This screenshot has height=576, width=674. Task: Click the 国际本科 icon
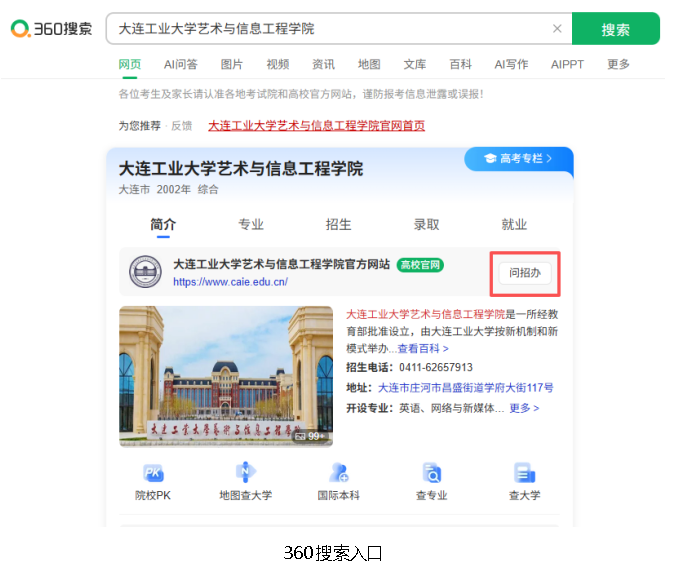[x=339, y=473]
